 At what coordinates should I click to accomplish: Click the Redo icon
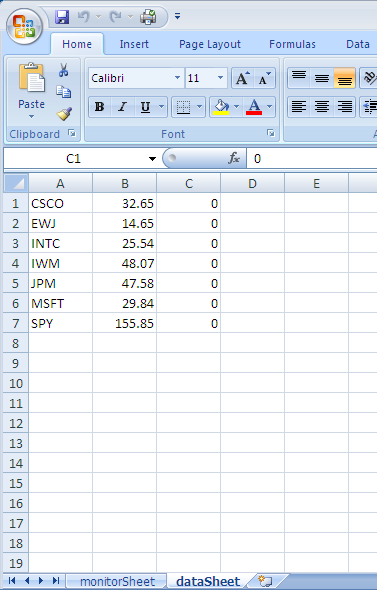pos(116,17)
